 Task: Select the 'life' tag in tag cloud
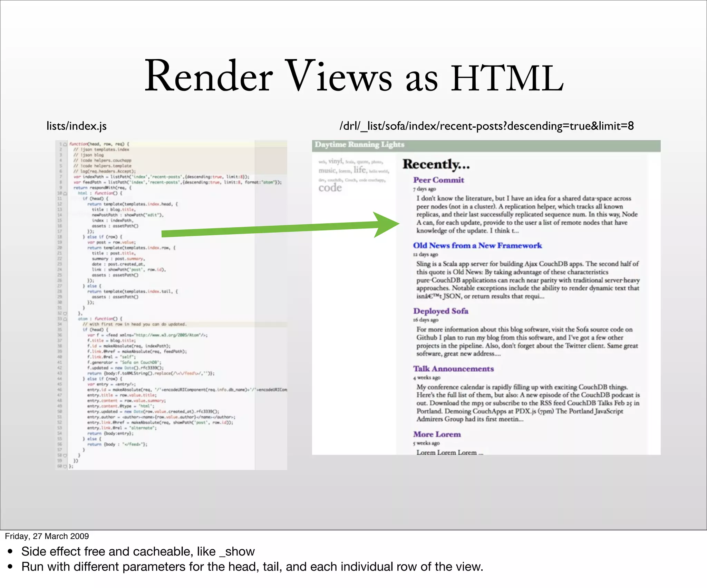tap(360, 169)
